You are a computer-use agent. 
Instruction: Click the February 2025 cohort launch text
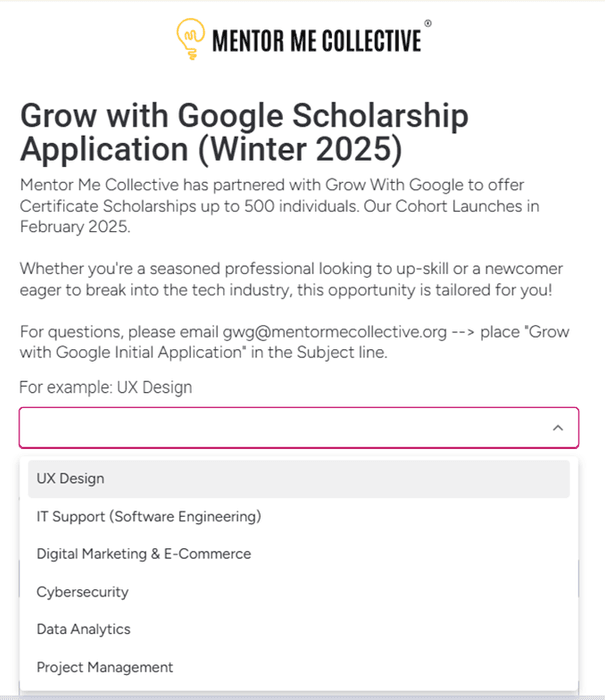(75, 227)
